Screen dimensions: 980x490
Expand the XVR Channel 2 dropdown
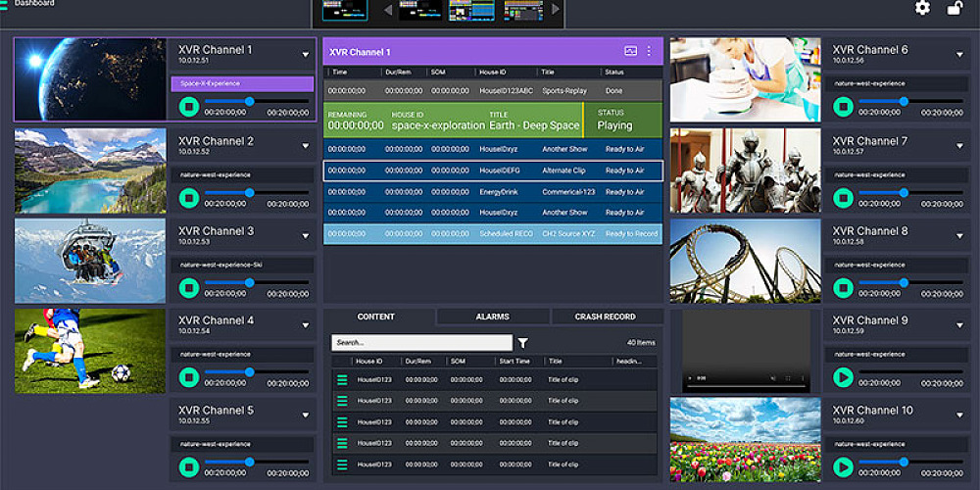[x=305, y=146]
